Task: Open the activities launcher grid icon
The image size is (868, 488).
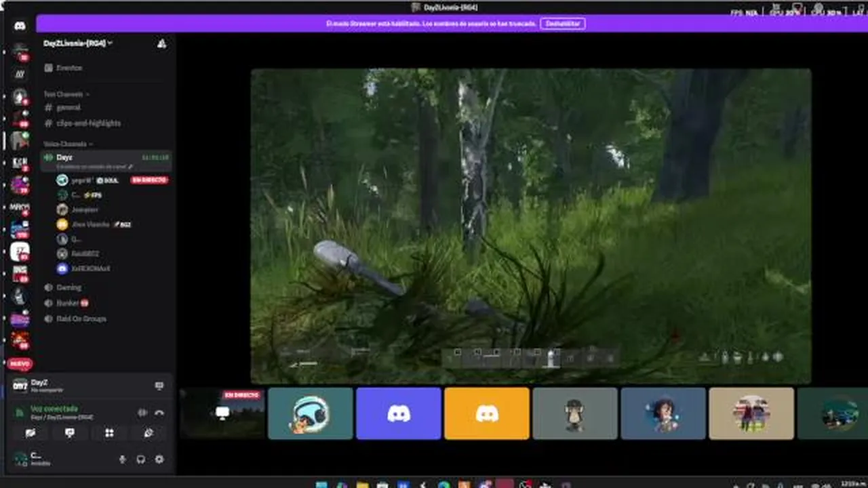Action: click(x=109, y=433)
